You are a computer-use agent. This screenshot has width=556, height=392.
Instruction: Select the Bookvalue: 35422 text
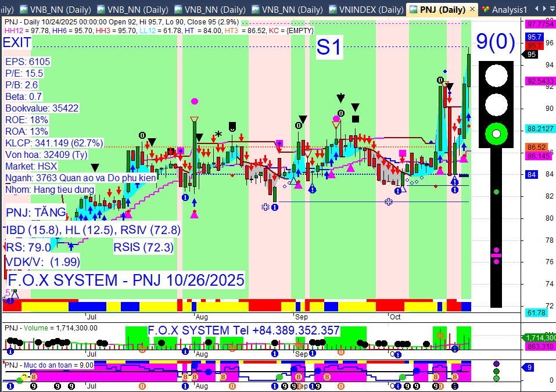tap(42, 108)
